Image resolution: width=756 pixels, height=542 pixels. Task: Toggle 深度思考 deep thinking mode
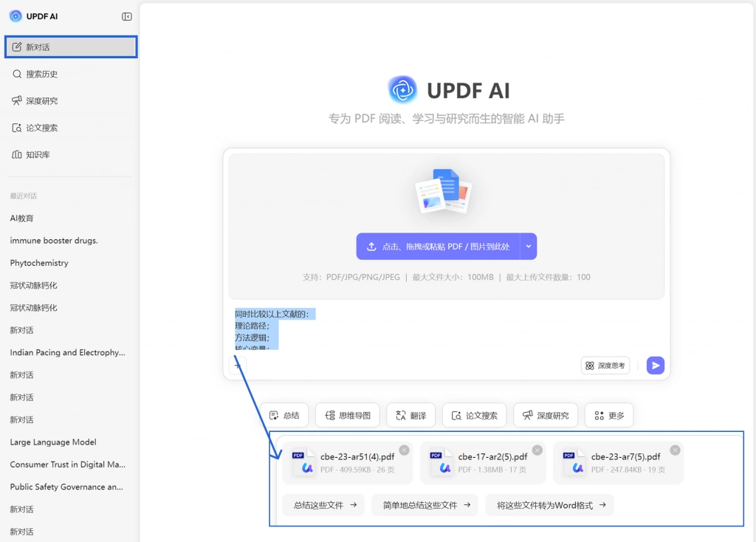pyautogui.click(x=605, y=366)
